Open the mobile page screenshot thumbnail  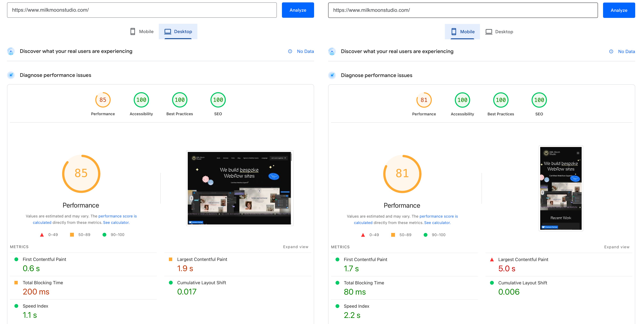[561, 188]
